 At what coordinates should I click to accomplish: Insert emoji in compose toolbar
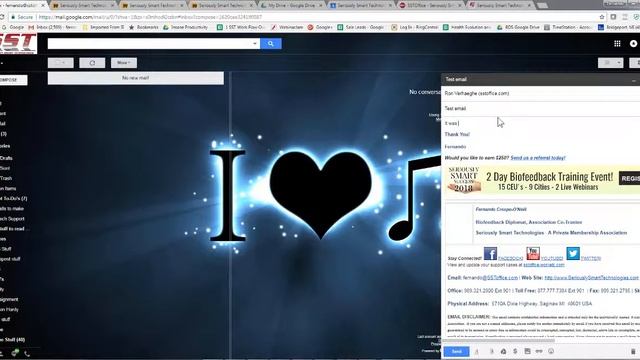551,351
